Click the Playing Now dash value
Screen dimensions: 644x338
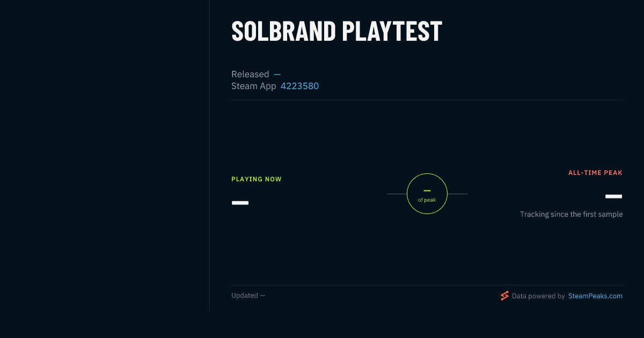click(x=240, y=203)
